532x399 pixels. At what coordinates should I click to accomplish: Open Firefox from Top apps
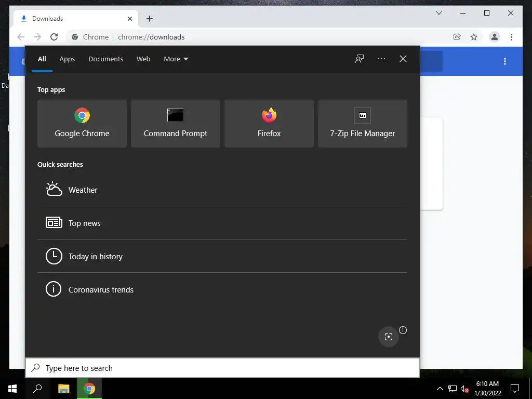coord(269,124)
